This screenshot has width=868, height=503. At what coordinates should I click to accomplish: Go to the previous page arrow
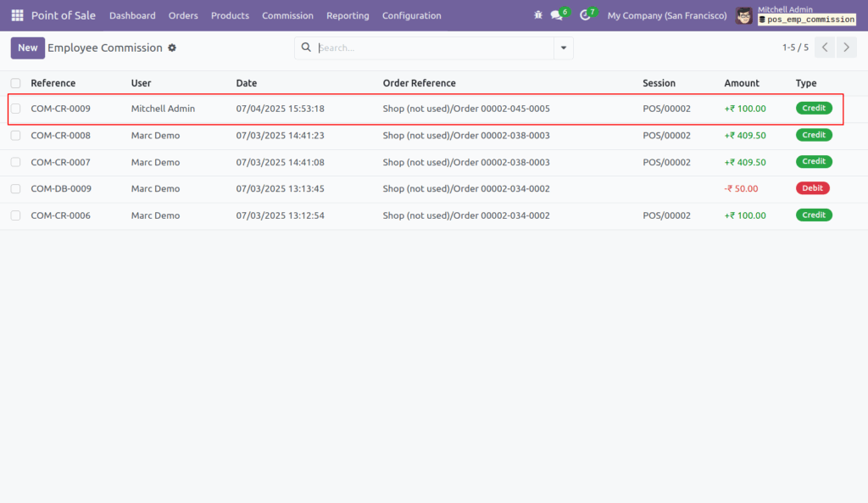tap(824, 48)
